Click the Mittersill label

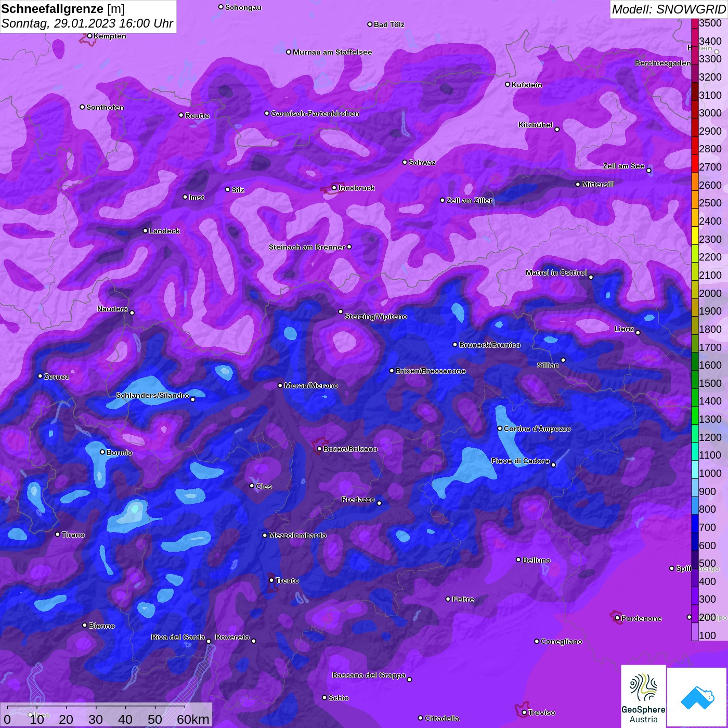(x=598, y=184)
